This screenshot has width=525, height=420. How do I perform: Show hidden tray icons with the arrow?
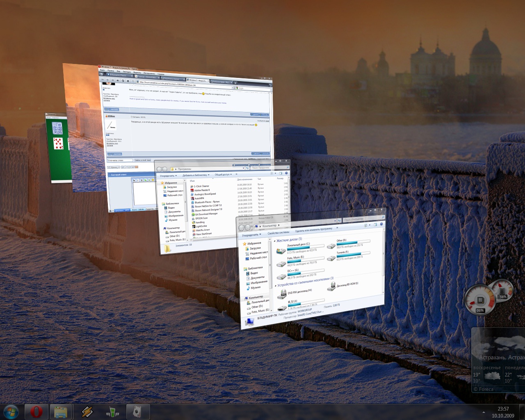coord(483,412)
